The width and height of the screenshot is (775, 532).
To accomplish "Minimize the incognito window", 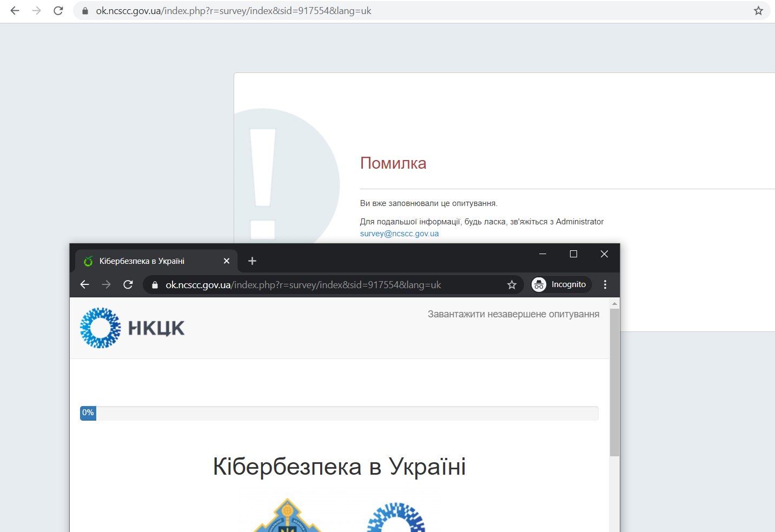I will click(x=543, y=254).
